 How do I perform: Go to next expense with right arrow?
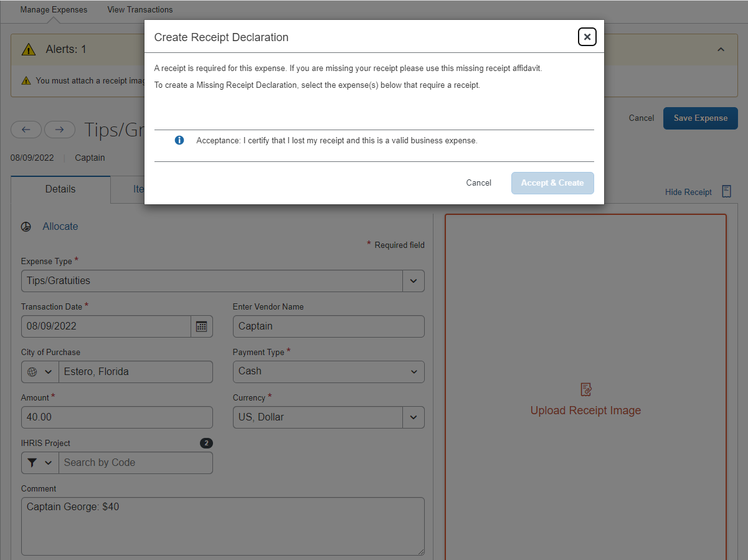coord(59,130)
